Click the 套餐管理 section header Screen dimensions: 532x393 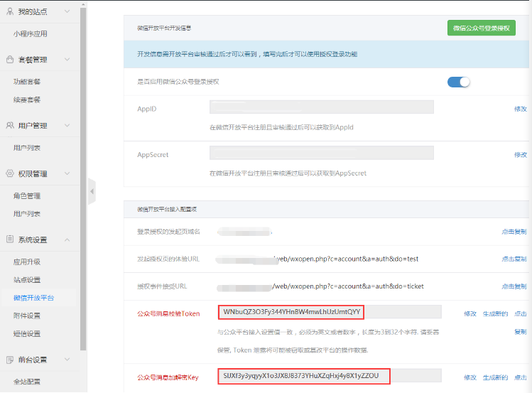[x=40, y=60]
